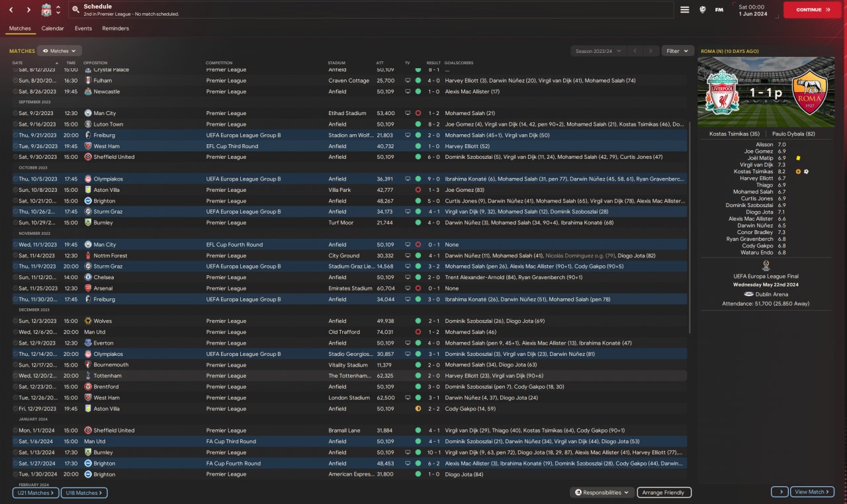Click the Schedule search bar field
This screenshot has width=847, height=504.
(371, 10)
